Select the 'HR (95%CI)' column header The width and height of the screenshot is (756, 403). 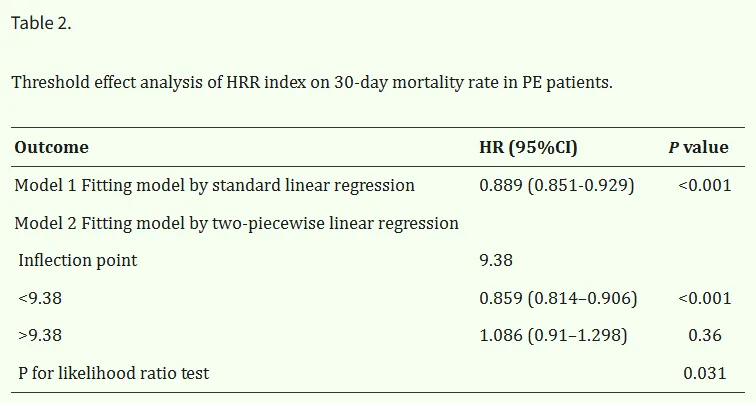(528, 147)
